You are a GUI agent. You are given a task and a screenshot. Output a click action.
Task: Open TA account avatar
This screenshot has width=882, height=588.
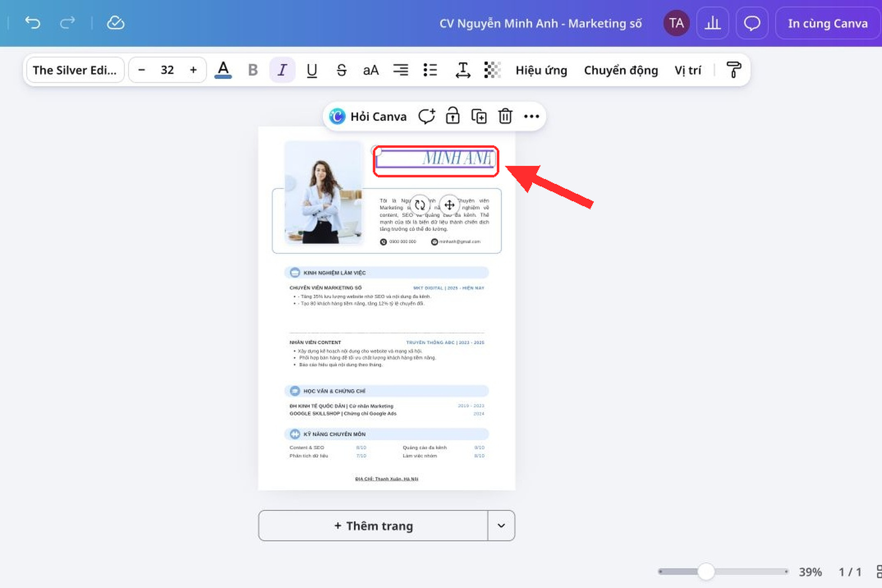(676, 23)
